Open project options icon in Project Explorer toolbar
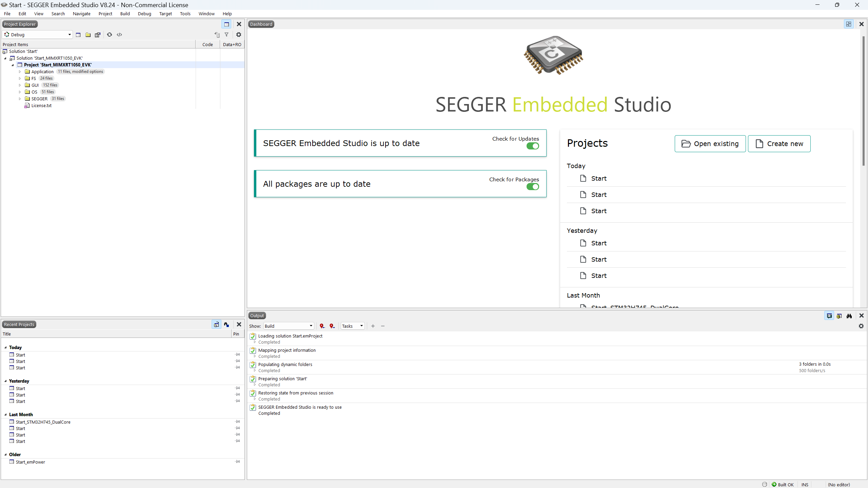868x488 pixels. [x=98, y=35]
